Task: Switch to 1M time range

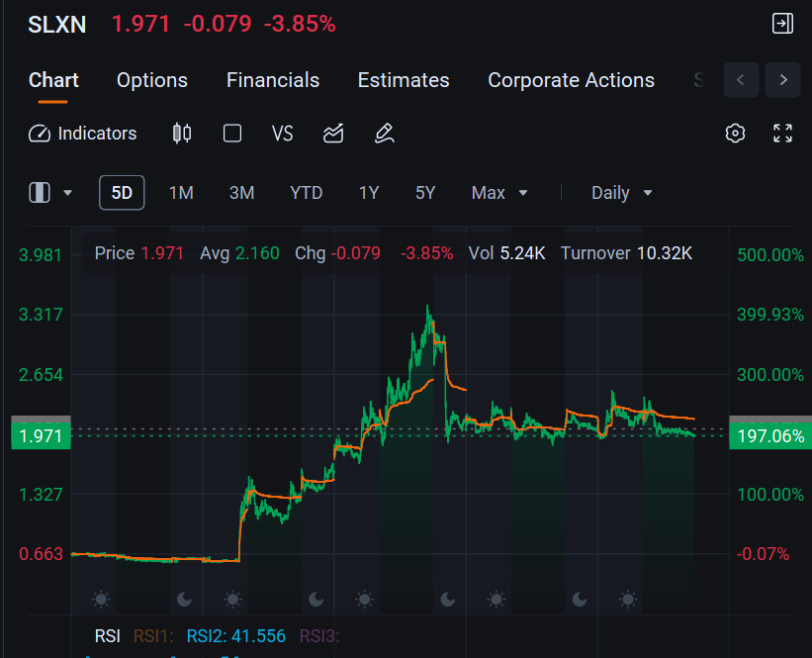Action: (181, 193)
